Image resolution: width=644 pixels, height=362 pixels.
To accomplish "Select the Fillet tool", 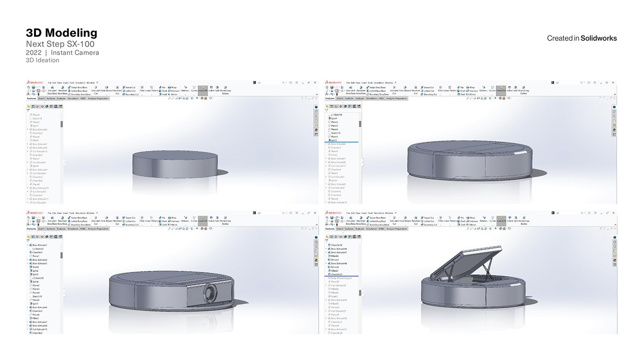I will [x=143, y=87].
